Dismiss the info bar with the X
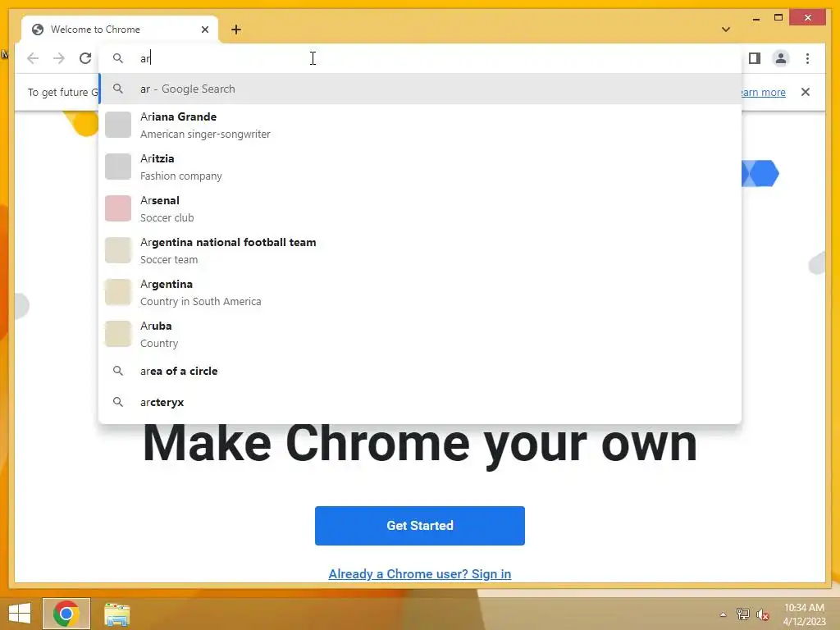The height and width of the screenshot is (630, 840). point(806,92)
